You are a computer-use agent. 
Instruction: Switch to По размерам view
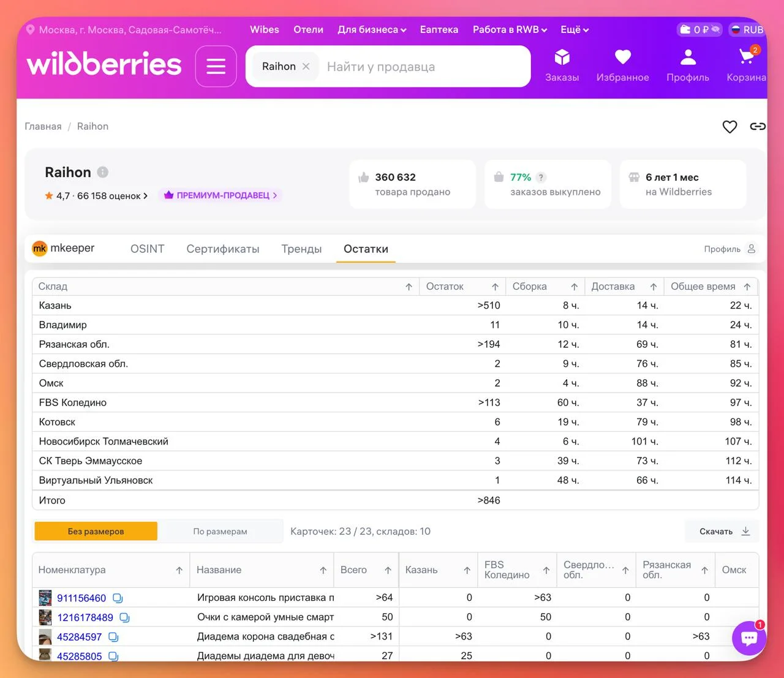[221, 531]
